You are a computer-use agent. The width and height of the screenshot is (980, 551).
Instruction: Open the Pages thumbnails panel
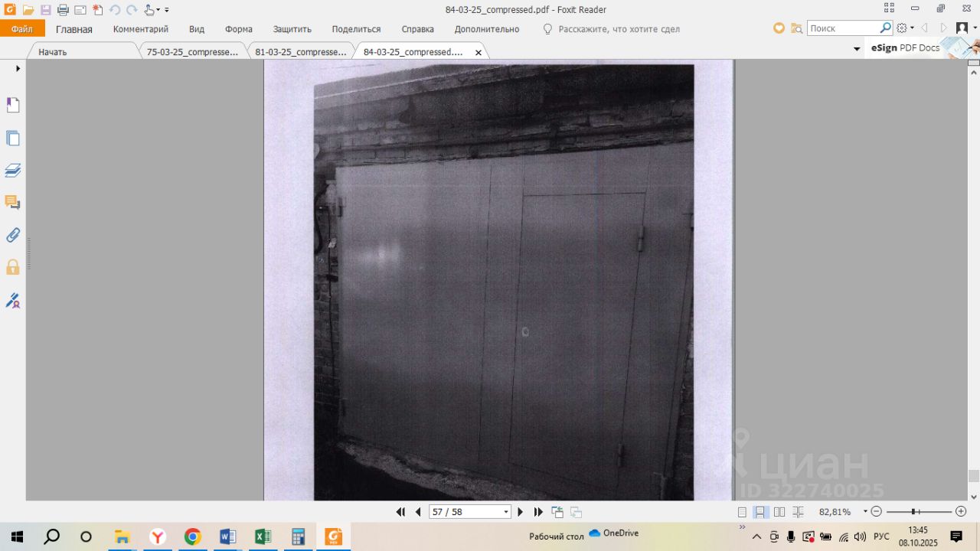[x=13, y=139]
